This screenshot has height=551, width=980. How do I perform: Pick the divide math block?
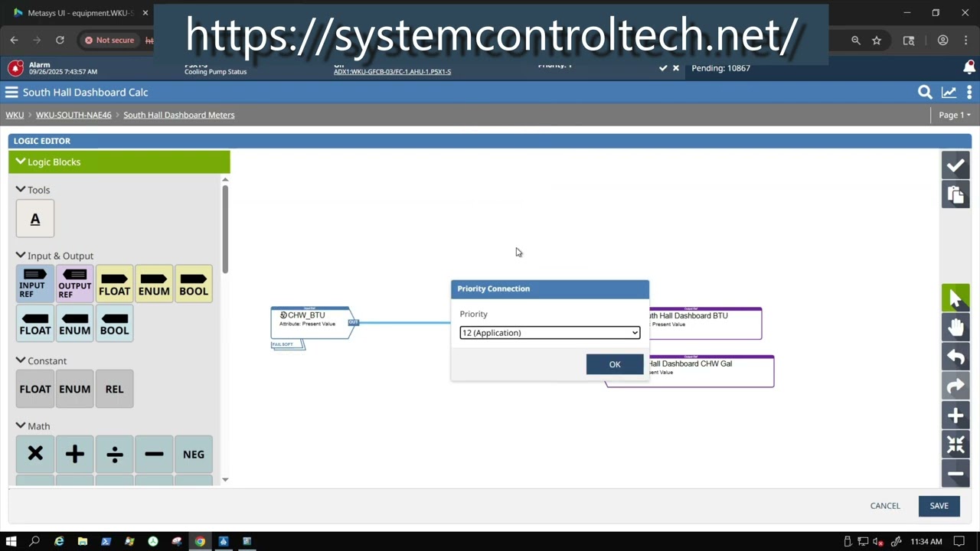[x=114, y=455]
